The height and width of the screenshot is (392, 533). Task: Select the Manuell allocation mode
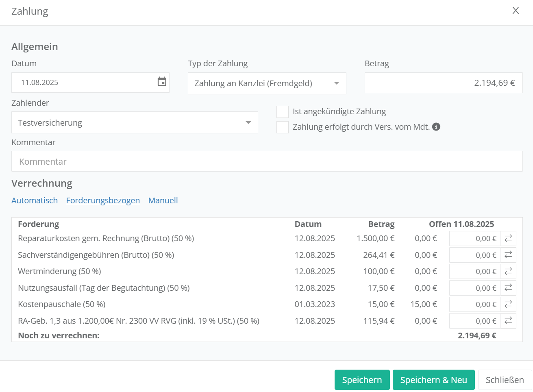[x=163, y=200]
